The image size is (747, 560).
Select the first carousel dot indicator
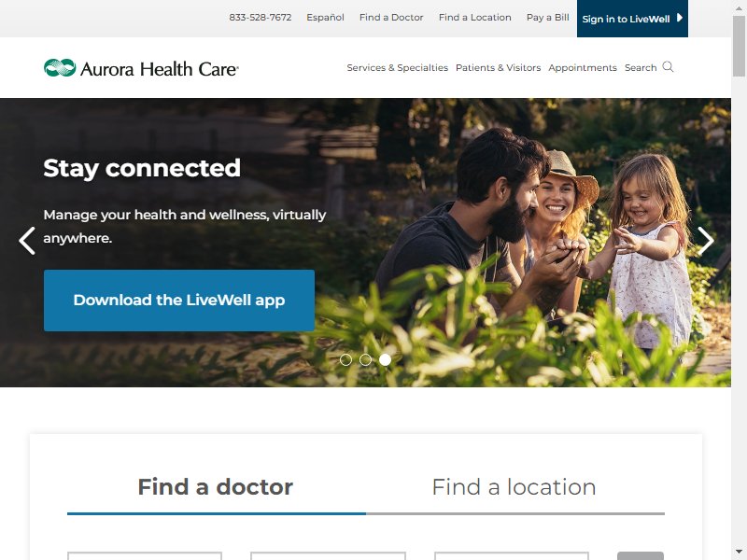345,360
